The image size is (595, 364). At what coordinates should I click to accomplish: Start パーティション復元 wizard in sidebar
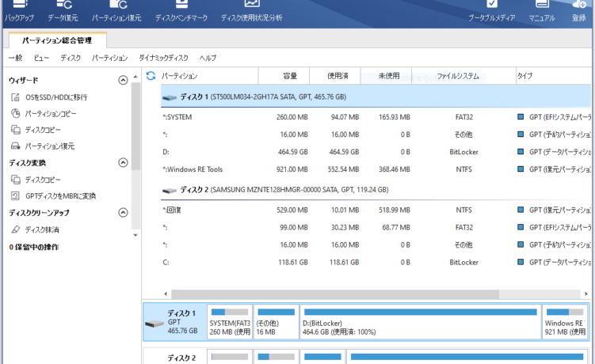[43, 146]
